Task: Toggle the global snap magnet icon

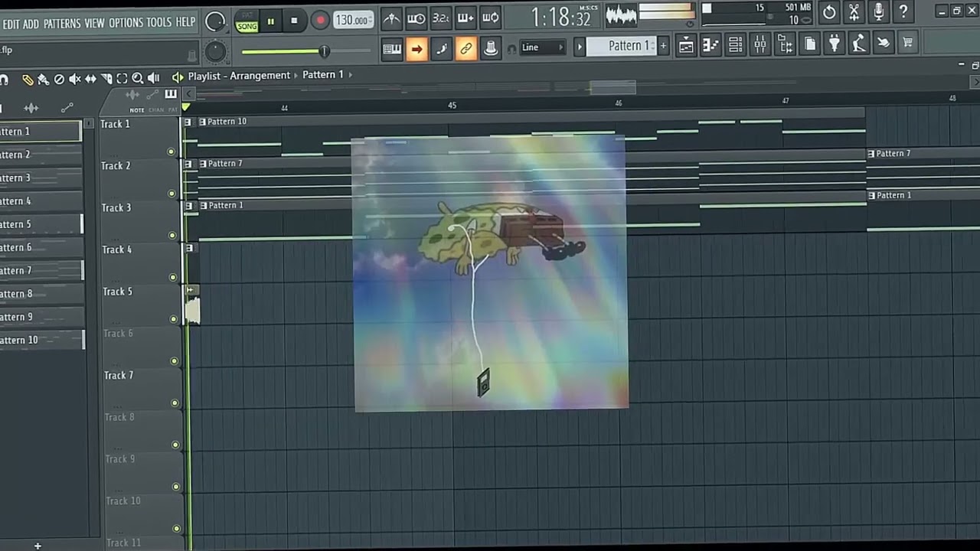Action: 512,48
